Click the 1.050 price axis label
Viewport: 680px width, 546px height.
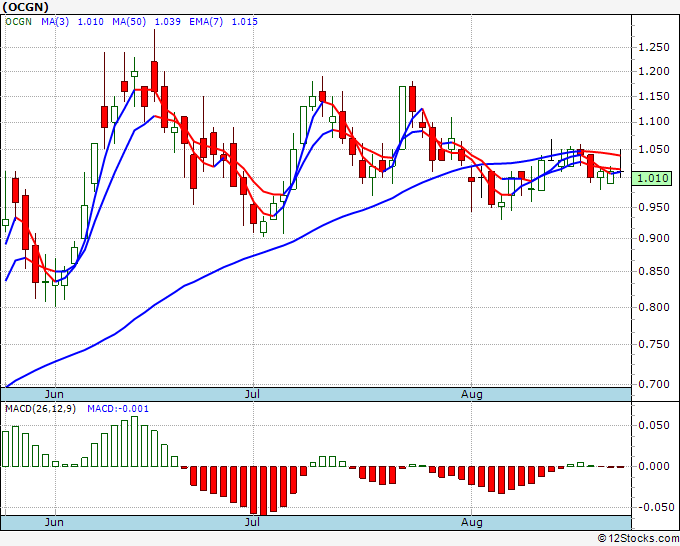coord(654,149)
